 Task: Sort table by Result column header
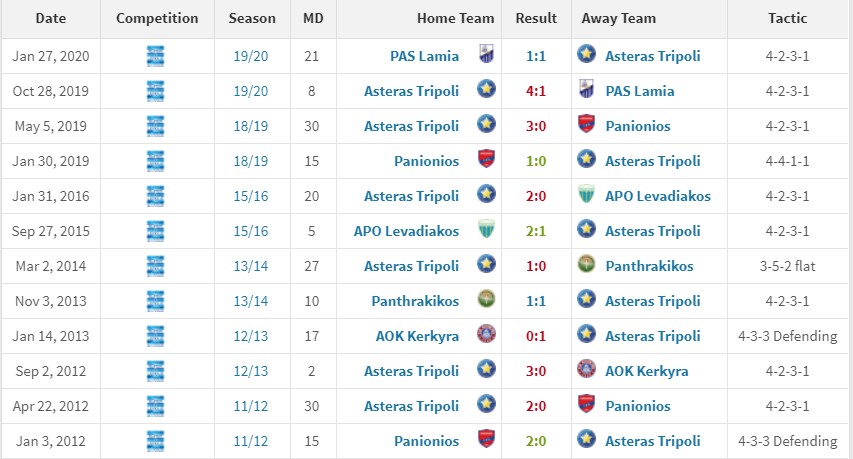536,18
